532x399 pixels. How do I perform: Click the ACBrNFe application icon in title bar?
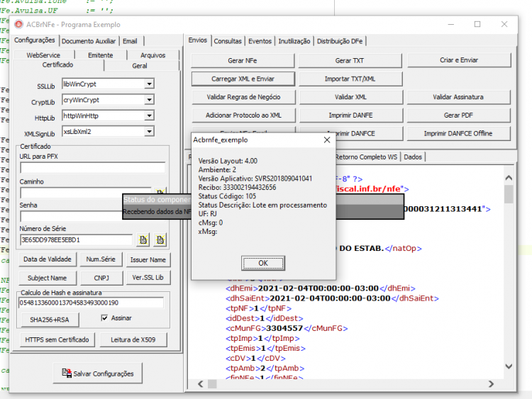(x=18, y=24)
